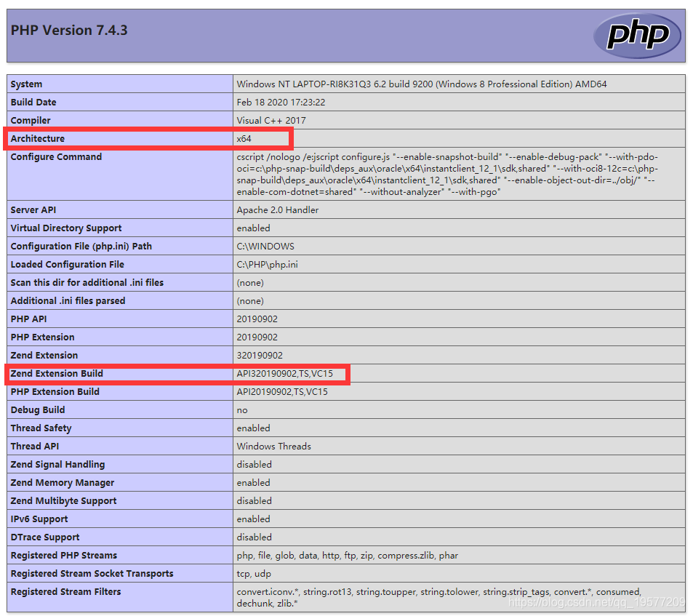Select 'disabled' for Zend Signal Handling
Viewport: 693px width, 616px height.
point(254,464)
